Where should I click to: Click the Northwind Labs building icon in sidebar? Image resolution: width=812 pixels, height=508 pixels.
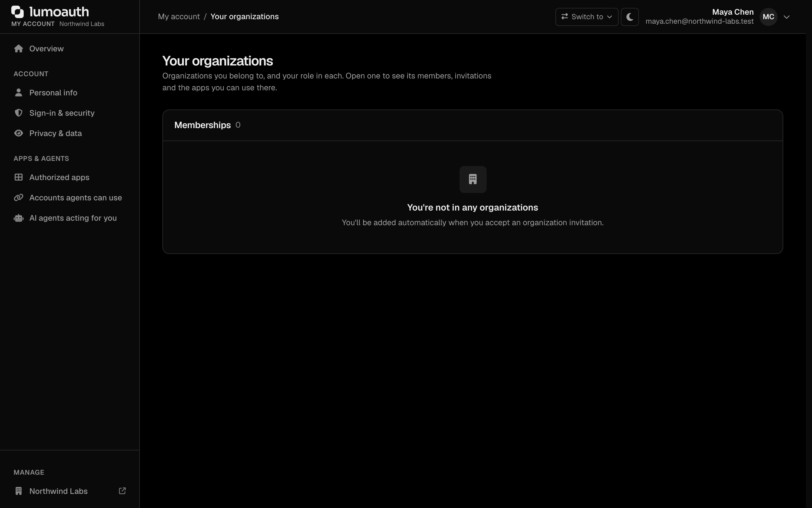18,491
